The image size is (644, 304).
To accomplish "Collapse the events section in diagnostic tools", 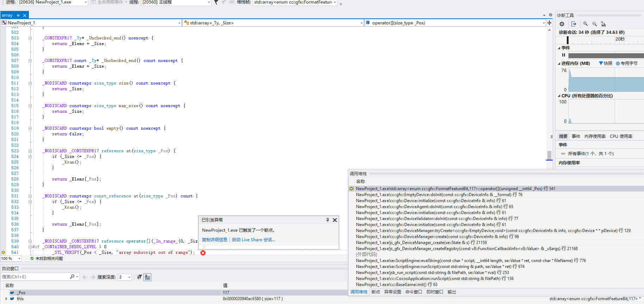I will pos(559,48).
